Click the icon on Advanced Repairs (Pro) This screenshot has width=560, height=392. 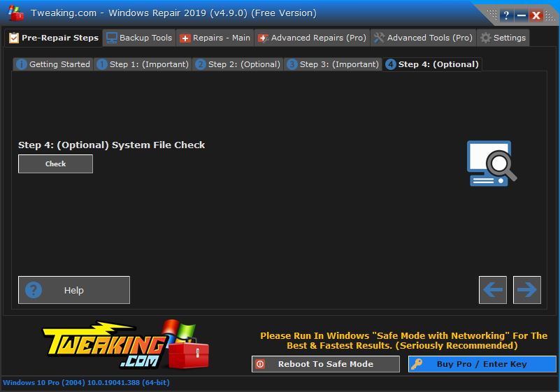tap(263, 38)
